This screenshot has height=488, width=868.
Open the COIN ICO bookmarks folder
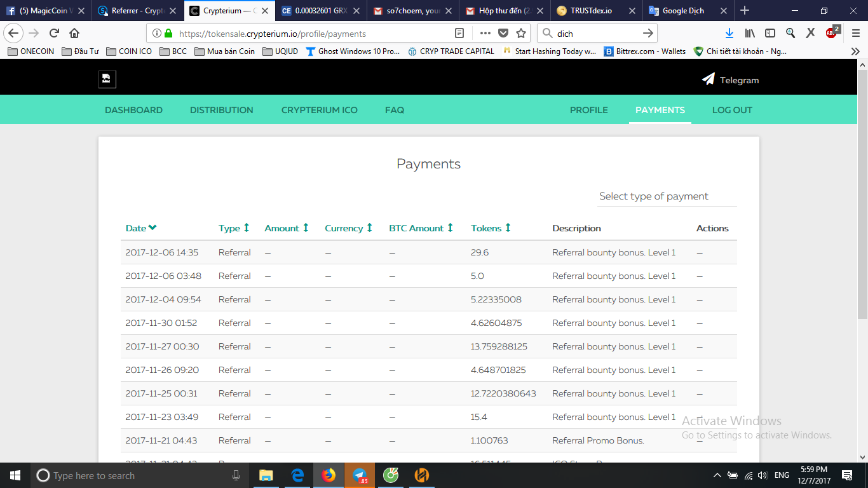pos(129,51)
